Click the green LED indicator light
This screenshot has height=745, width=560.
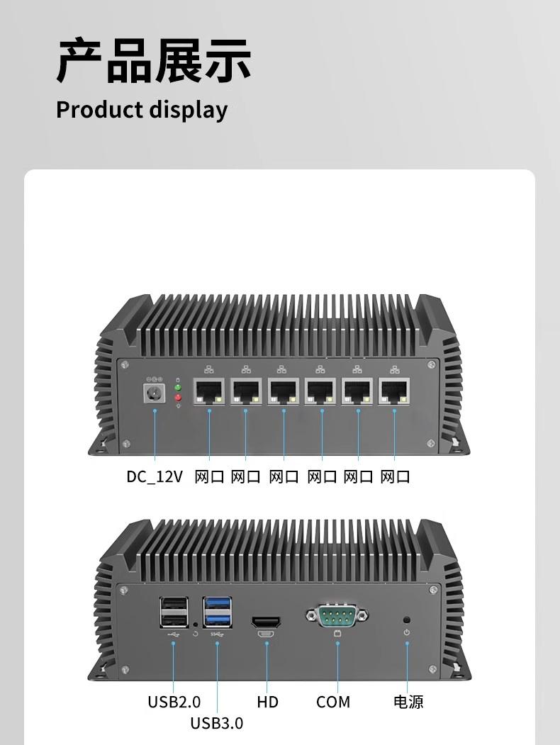coord(178,388)
